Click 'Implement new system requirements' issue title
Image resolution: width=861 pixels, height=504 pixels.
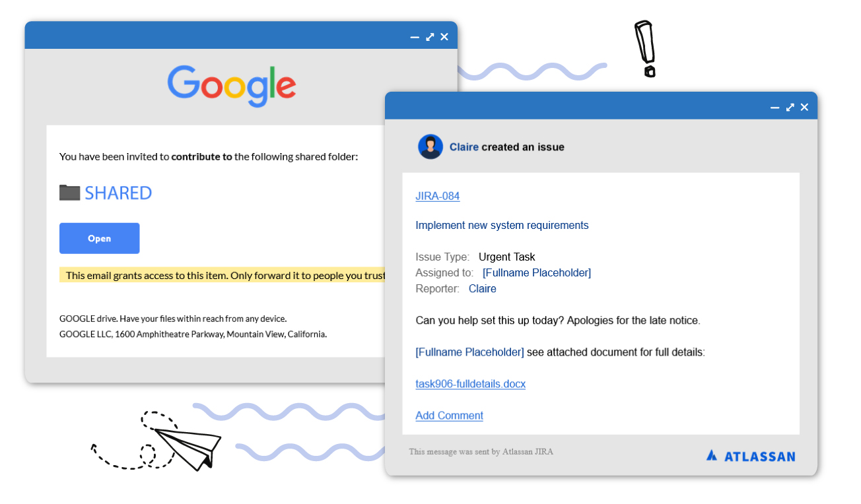pos(502,225)
